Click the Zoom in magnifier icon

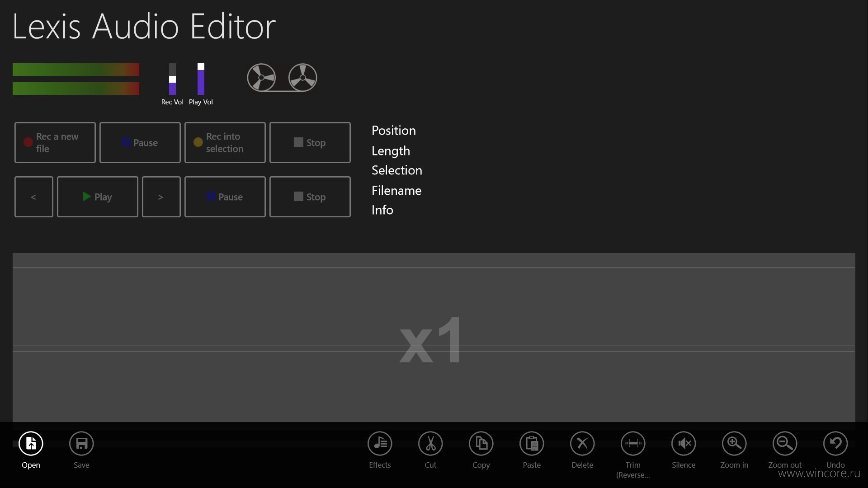pos(734,444)
